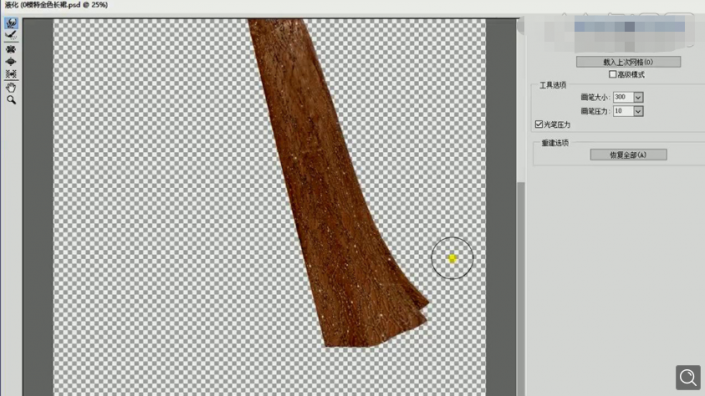The width and height of the screenshot is (705, 396).
Task: Enable the 高级模式 (Advanced Mode) checkbox
Action: point(612,74)
